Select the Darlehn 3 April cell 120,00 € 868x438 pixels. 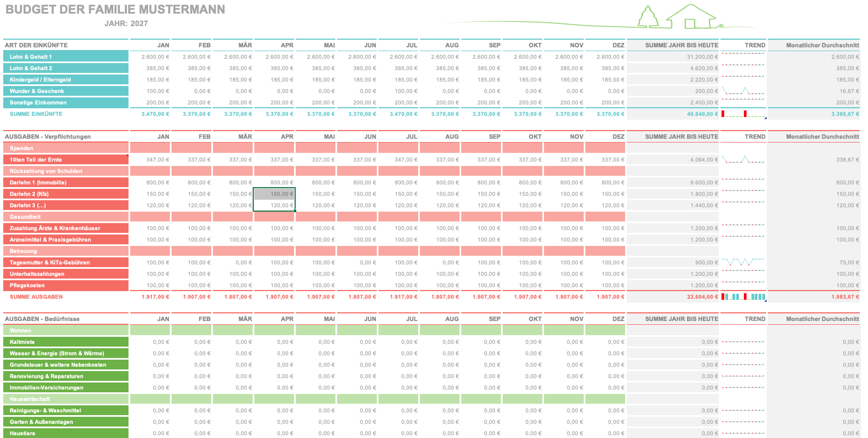(x=274, y=205)
